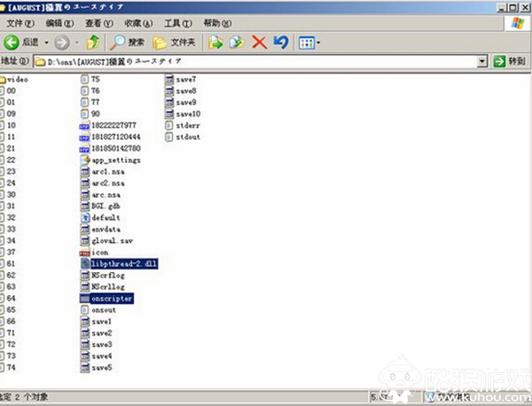
Task: Click the Up folder icon
Action: (x=94, y=42)
